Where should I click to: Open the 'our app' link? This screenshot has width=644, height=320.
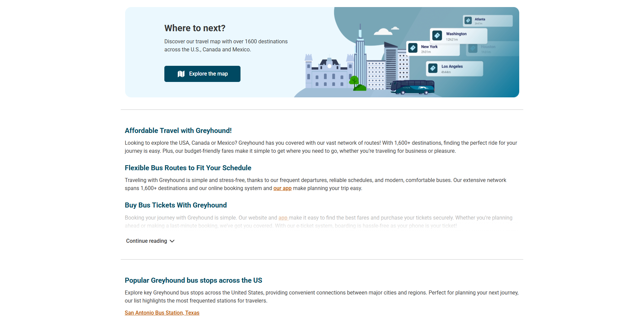[x=282, y=188]
